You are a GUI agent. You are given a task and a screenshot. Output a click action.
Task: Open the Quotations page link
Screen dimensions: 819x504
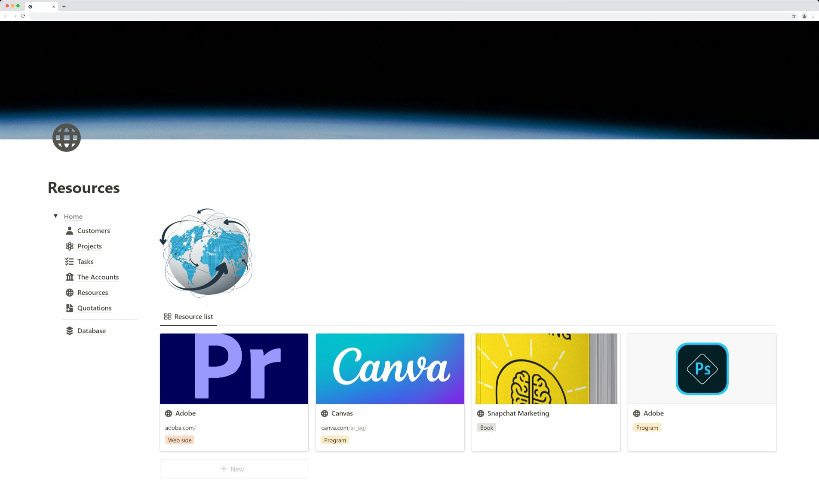tap(94, 308)
